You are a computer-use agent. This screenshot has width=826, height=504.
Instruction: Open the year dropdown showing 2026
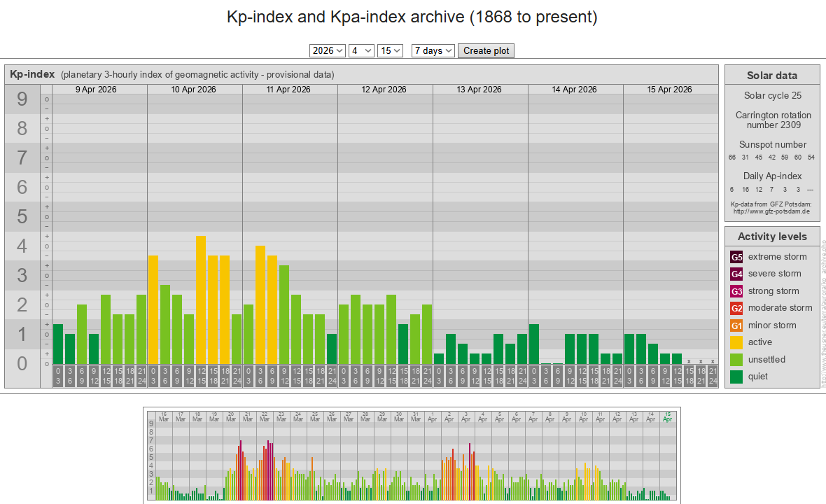pyautogui.click(x=328, y=50)
